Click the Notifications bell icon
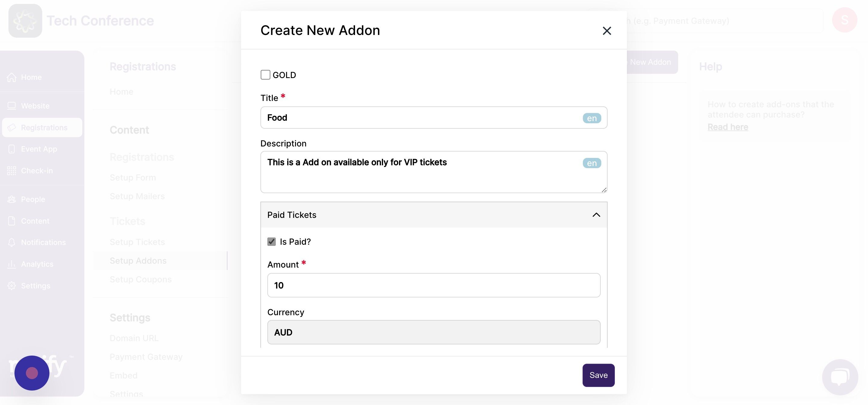868x405 pixels. click(x=11, y=242)
